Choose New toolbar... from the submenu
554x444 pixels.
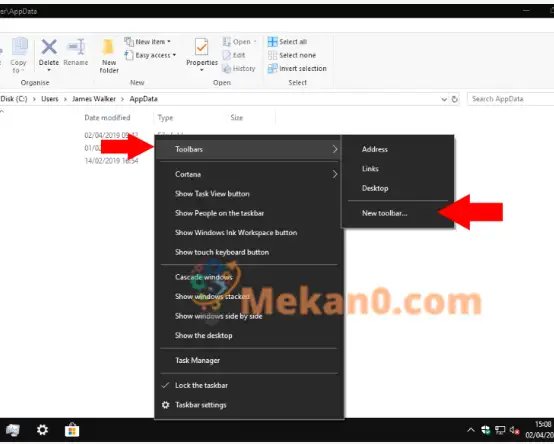[x=384, y=213]
